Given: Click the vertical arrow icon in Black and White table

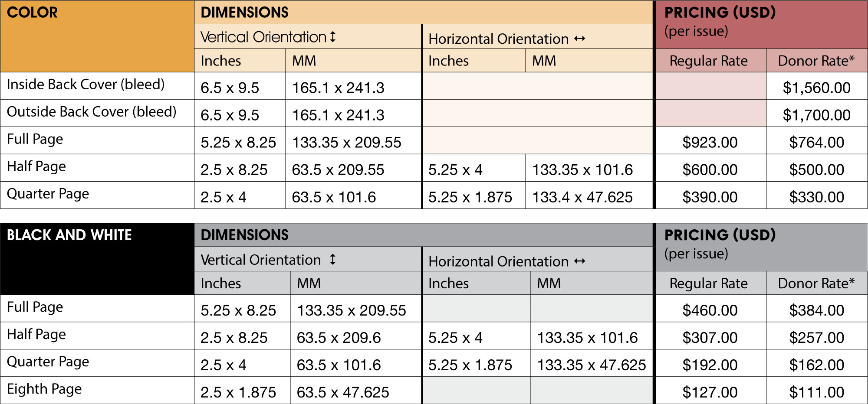Looking at the screenshot, I should 333,259.
